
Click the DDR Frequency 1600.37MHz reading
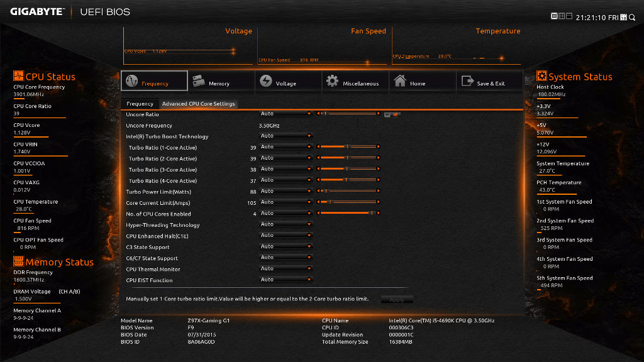pyautogui.click(x=29, y=280)
